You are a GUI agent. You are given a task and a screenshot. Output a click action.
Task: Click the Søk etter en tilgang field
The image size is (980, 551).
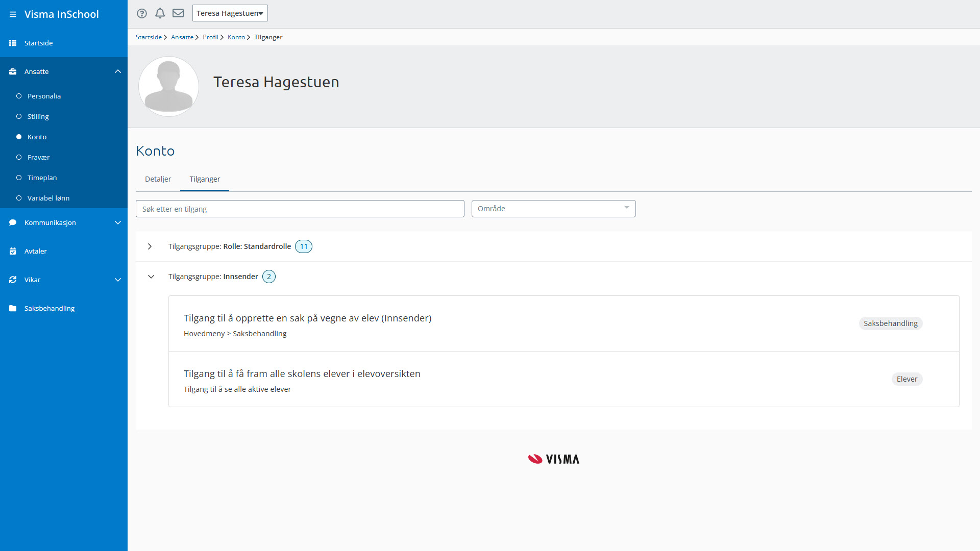click(x=300, y=209)
